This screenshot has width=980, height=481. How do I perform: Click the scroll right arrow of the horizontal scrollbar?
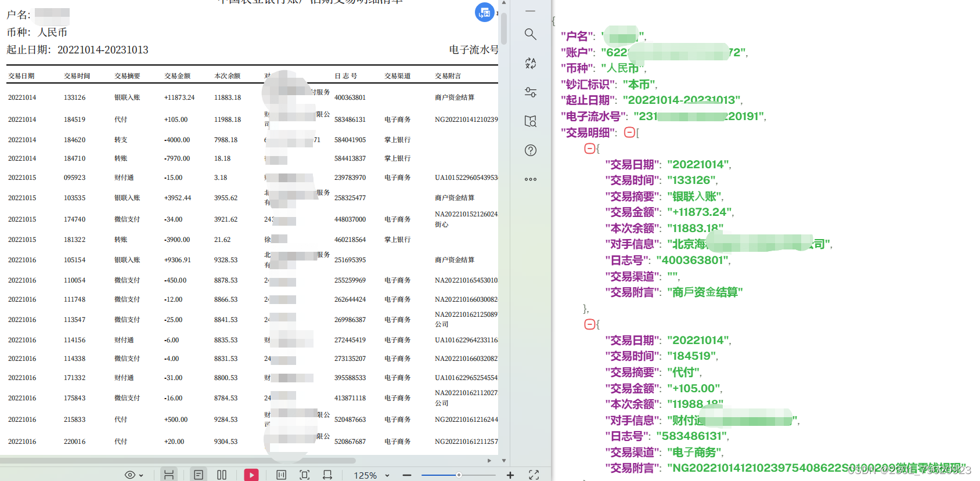489,461
